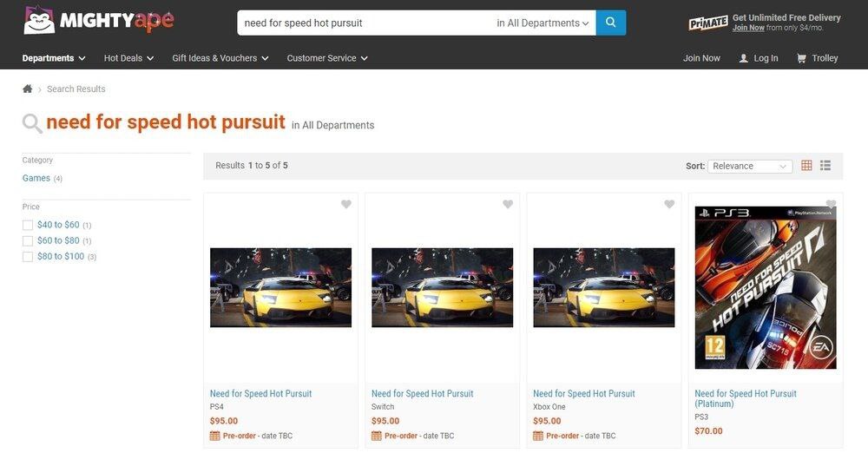Add PS4 Need for Speed to wishlist
This screenshot has height=453, width=868.
(x=346, y=204)
